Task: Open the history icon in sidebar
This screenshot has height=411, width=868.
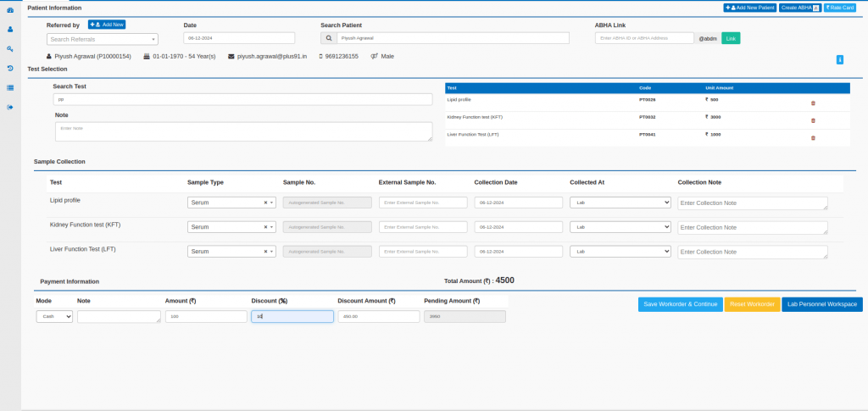Action: pos(10,68)
